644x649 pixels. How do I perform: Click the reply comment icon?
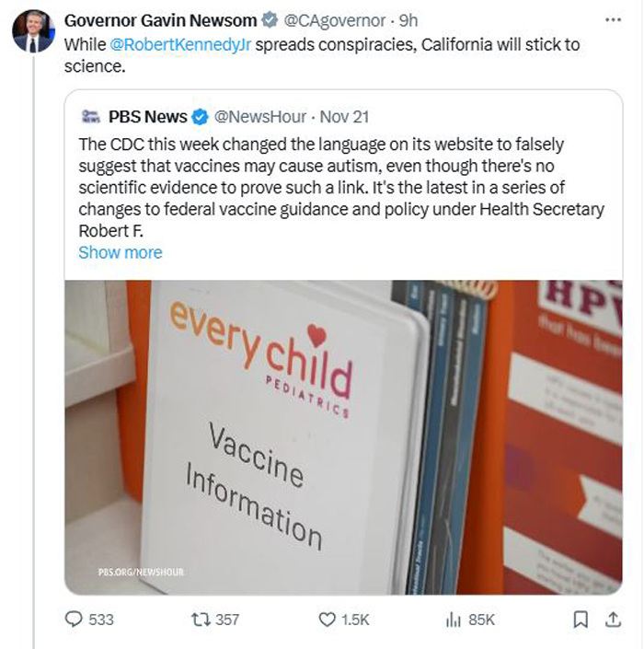(75, 620)
